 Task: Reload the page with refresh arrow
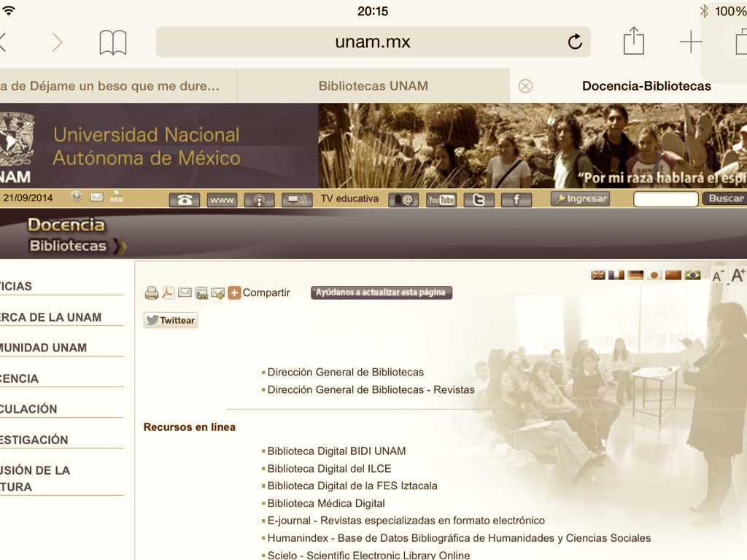click(575, 42)
